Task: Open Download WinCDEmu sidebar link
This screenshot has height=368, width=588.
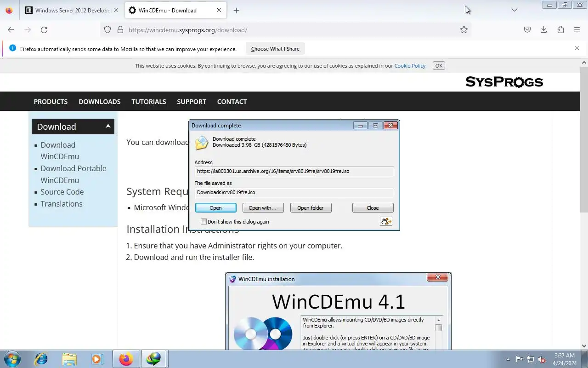Action: (x=60, y=150)
